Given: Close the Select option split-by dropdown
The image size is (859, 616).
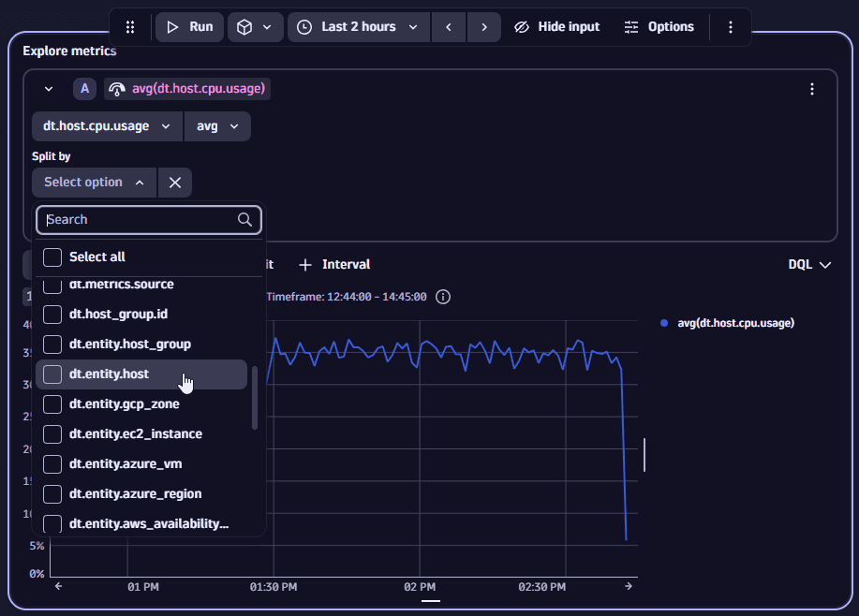Looking at the screenshot, I should point(95,183).
